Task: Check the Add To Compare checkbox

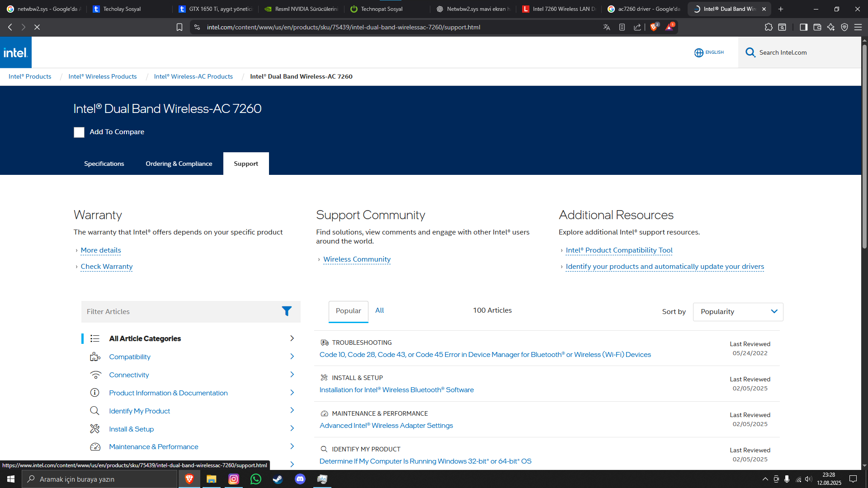Action: pos(79,132)
